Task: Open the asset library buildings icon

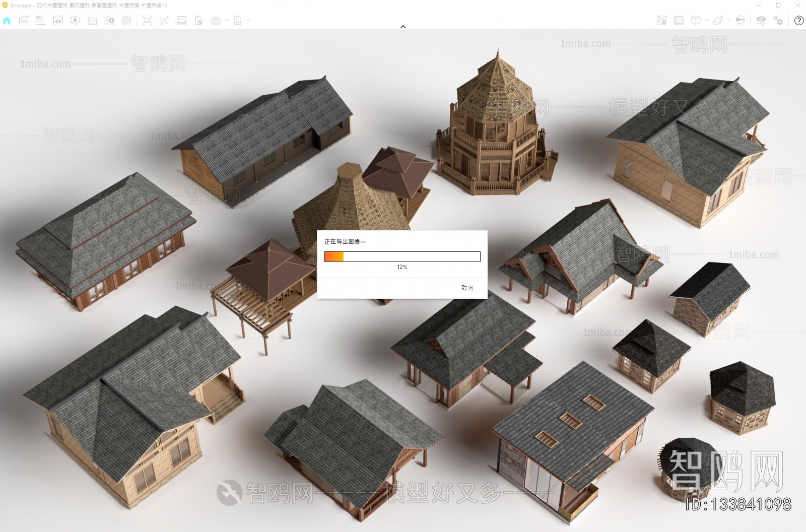Action: [92, 21]
